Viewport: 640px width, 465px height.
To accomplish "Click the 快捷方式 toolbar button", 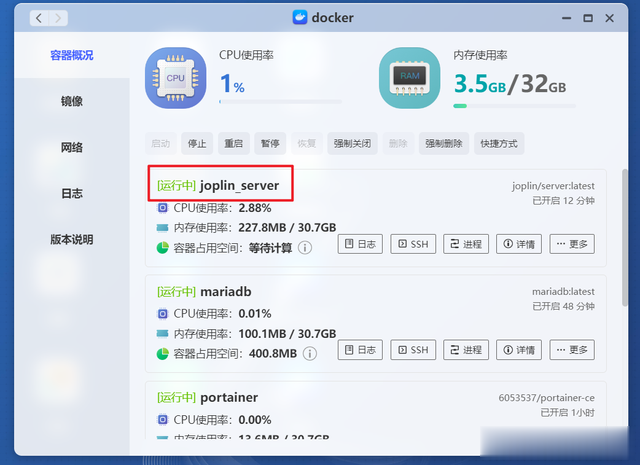I will pyautogui.click(x=499, y=143).
